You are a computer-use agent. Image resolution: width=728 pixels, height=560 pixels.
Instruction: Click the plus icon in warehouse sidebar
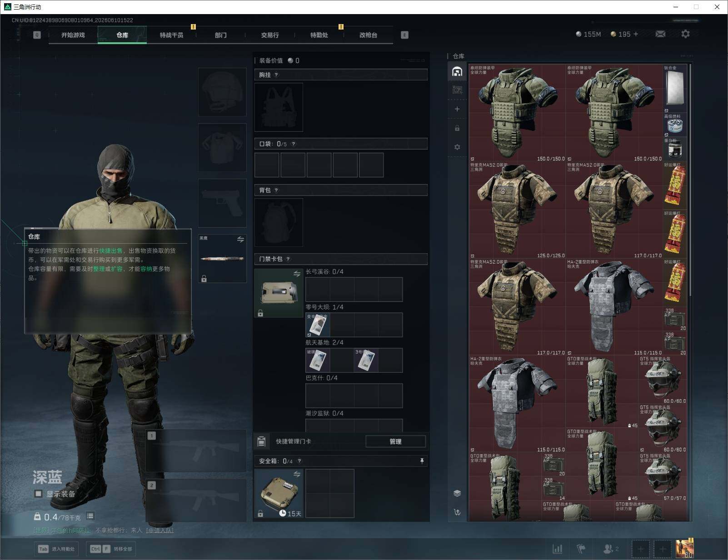coord(457,109)
